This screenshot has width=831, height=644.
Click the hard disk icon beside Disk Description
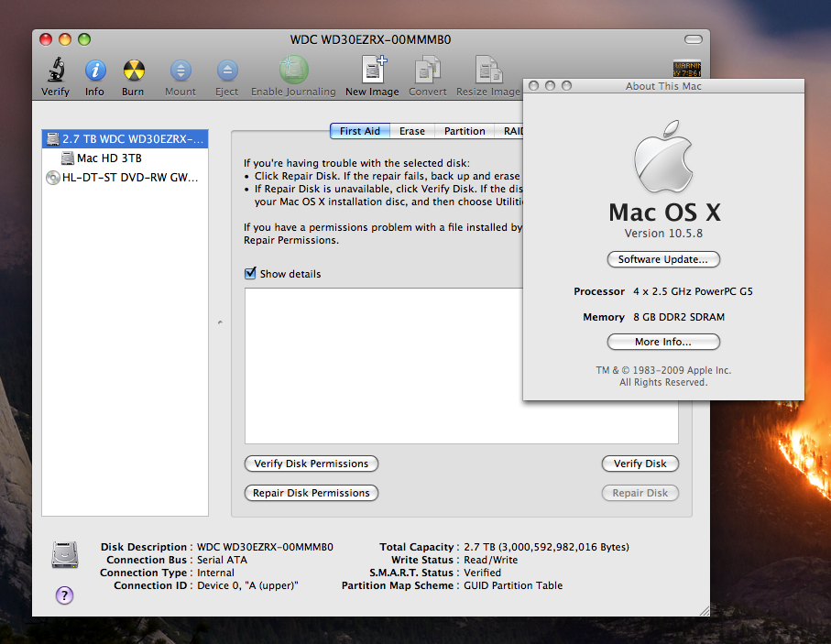tap(65, 554)
